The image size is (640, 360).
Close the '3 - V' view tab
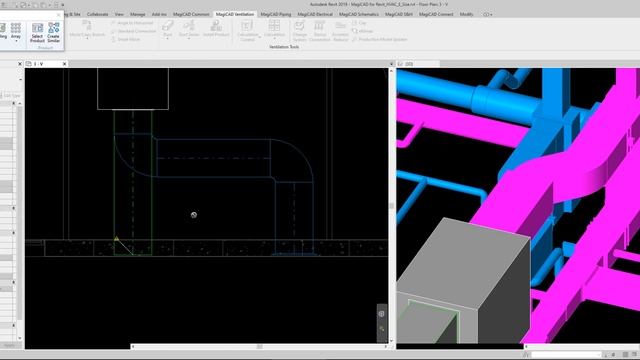click(x=64, y=64)
